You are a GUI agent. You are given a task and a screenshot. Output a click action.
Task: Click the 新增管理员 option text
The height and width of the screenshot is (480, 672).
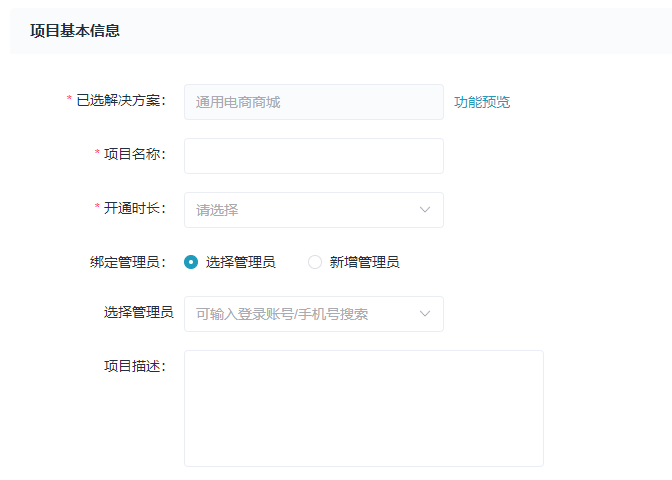[364, 262]
